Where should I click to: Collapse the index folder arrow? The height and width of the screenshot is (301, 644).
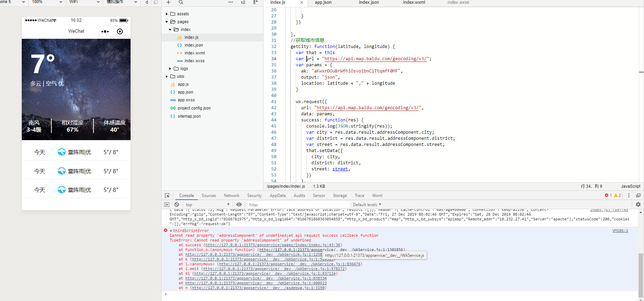170,30
